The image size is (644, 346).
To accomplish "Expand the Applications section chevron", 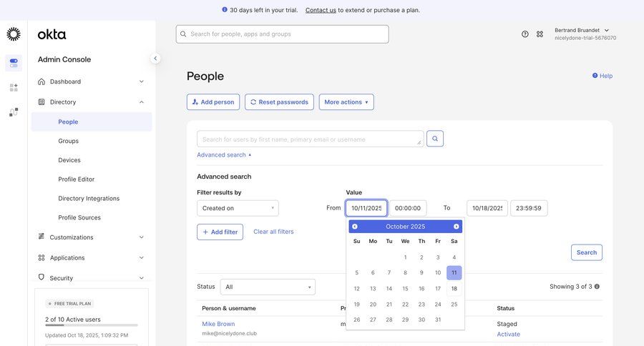I will [x=141, y=258].
